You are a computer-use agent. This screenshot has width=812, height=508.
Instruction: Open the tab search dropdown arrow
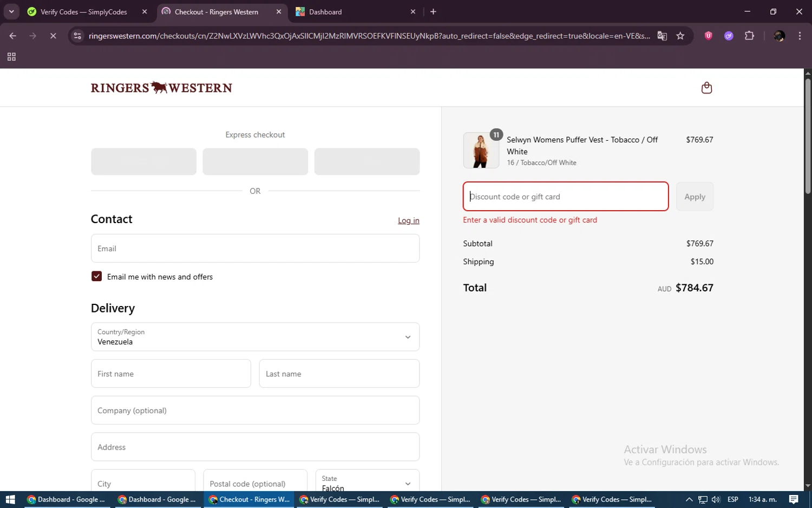tap(11, 11)
